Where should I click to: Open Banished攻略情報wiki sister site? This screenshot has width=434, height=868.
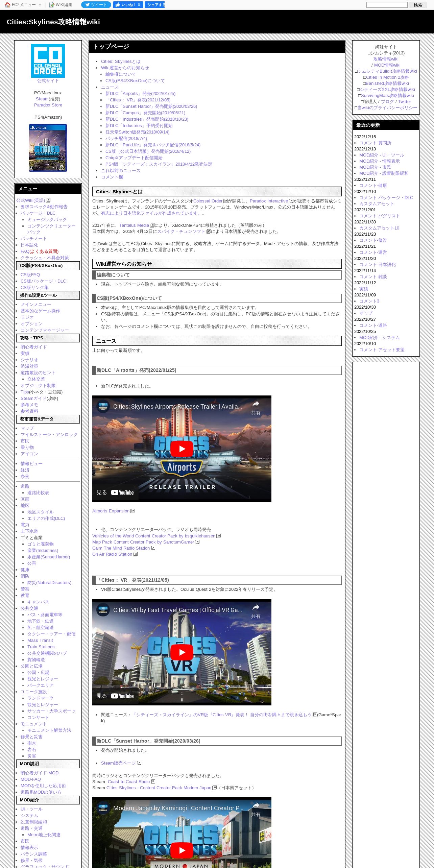coord(387,83)
